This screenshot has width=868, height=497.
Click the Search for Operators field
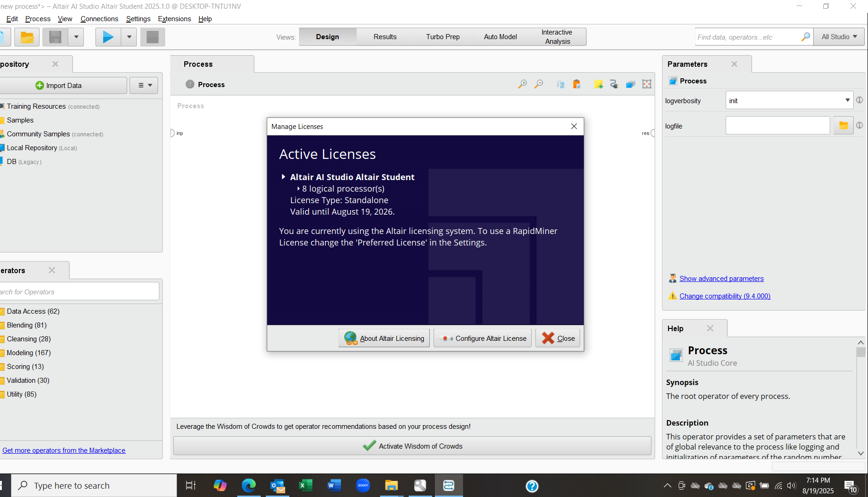(79, 292)
